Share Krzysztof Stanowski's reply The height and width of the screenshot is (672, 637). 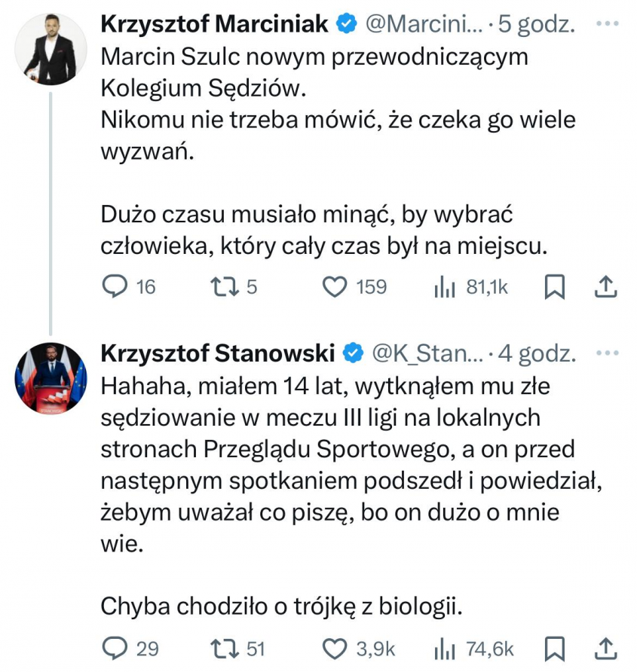607,648
